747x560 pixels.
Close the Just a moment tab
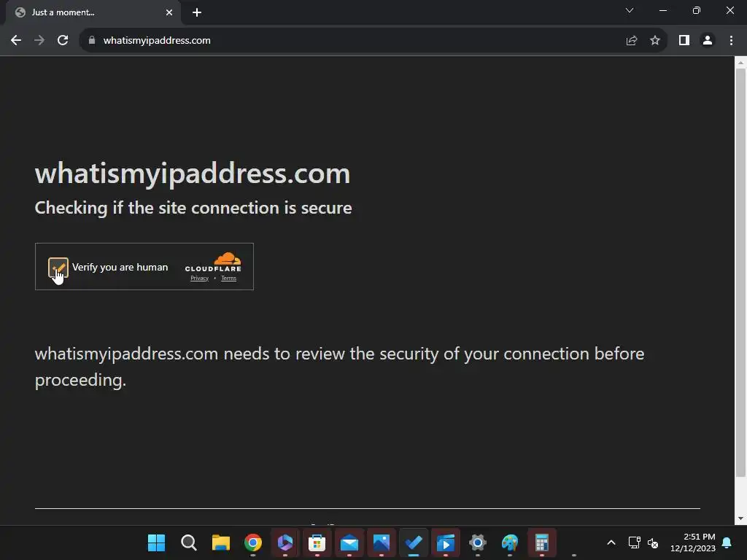coord(169,12)
